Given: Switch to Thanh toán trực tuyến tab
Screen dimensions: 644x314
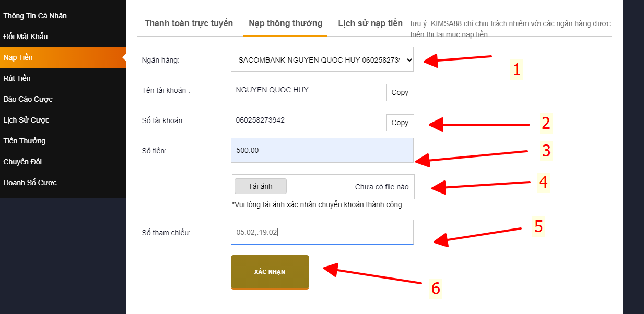Looking at the screenshot, I should [x=189, y=23].
